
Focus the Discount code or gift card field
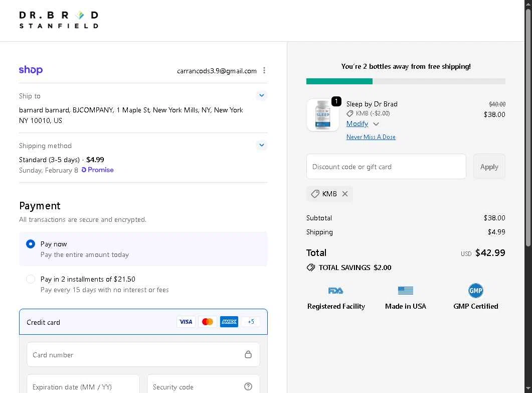point(386,167)
